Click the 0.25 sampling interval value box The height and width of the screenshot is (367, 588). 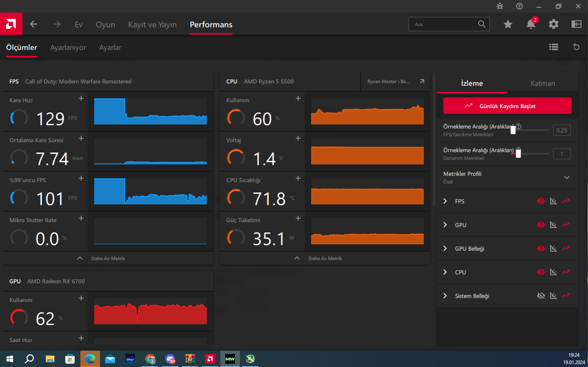click(561, 130)
